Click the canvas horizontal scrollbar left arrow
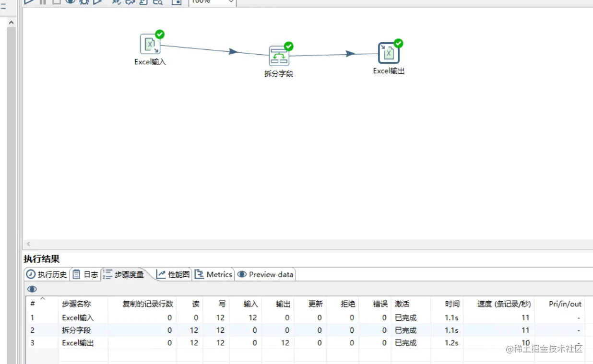 pyautogui.click(x=28, y=244)
